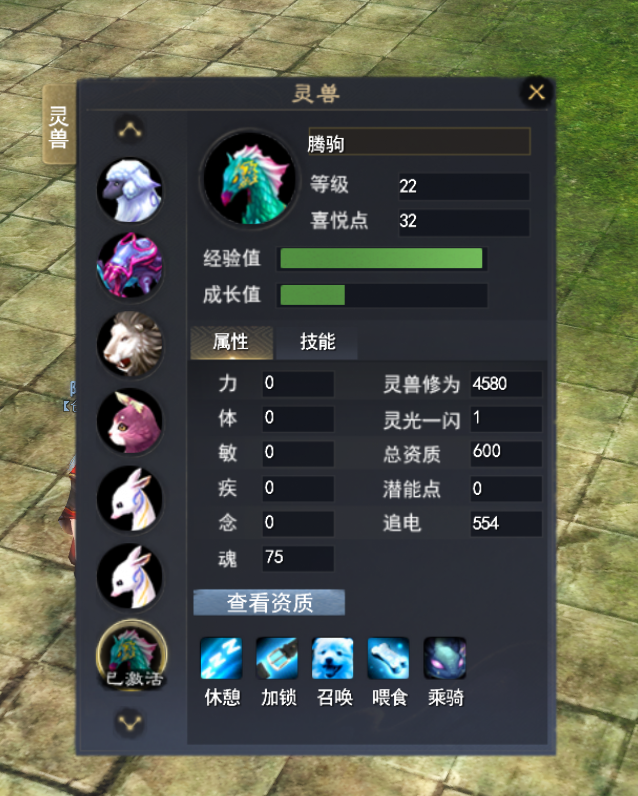Close the 灵兽 pet window
Viewport: 638px width, 796px height.
(536, 92)
